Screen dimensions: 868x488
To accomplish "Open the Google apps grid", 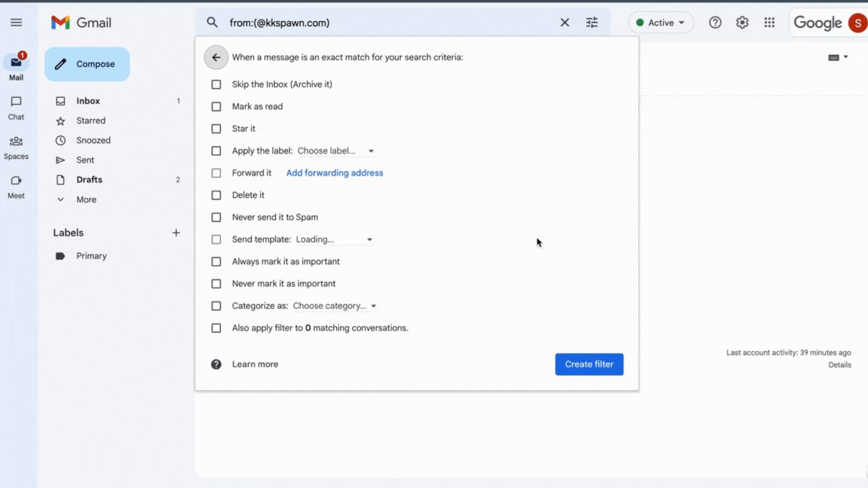I will (769, 23).
